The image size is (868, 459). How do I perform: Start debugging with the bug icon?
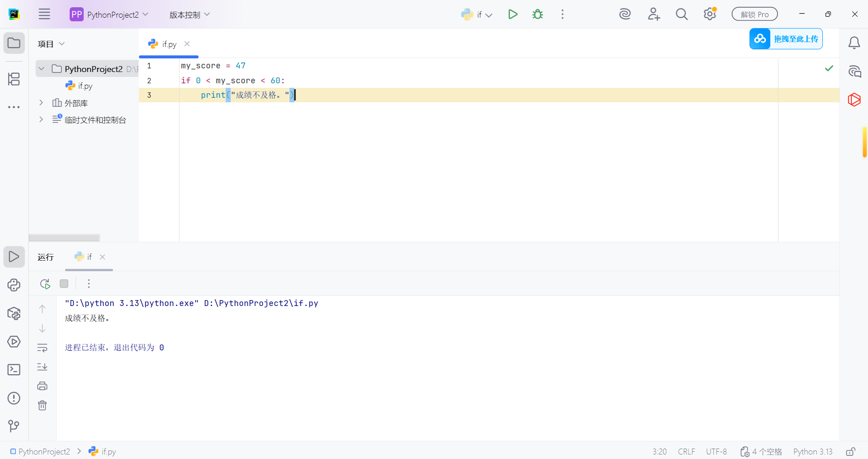(537, 14)
